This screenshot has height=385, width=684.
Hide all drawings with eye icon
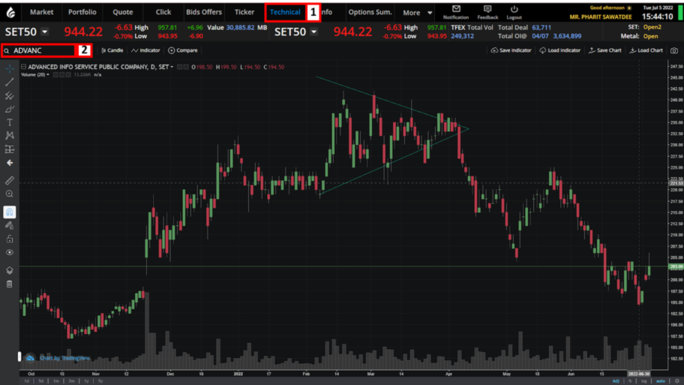(10, 252)
